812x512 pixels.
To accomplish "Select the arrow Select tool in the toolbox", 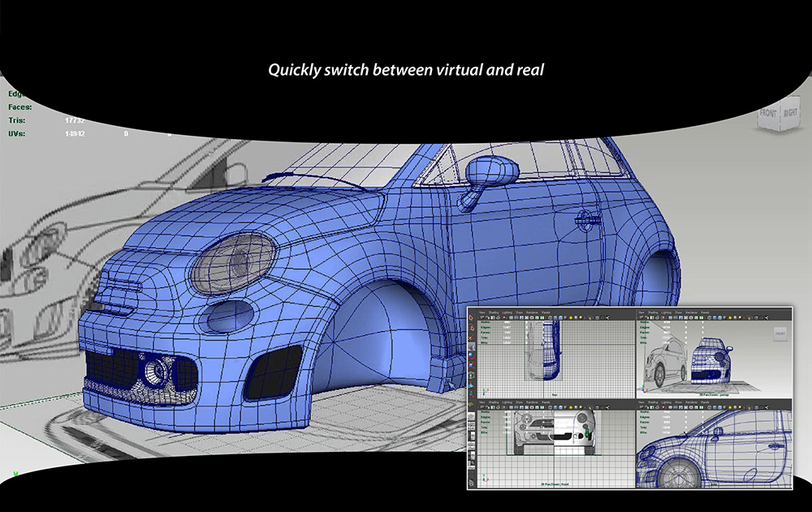I will (471, 318).
